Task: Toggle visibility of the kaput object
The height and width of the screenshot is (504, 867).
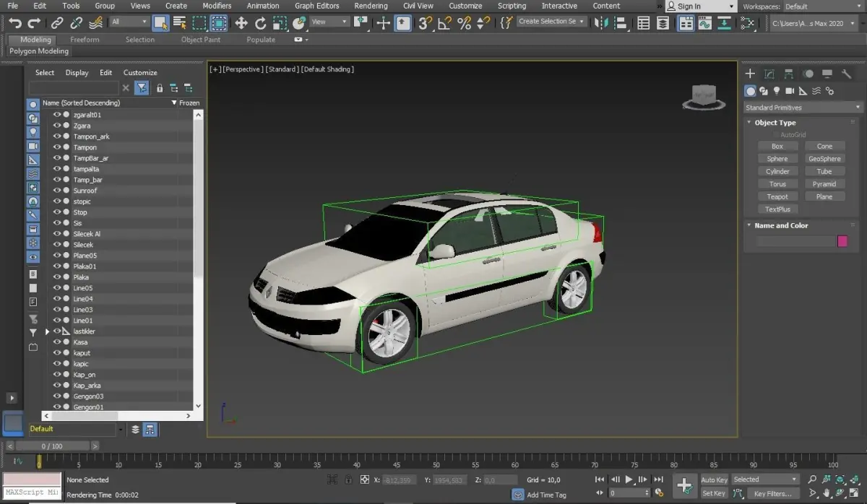Action: tap(57, 353)
